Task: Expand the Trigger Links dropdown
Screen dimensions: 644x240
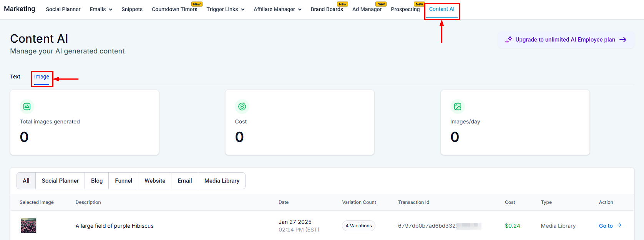Action: click(226, 9)
